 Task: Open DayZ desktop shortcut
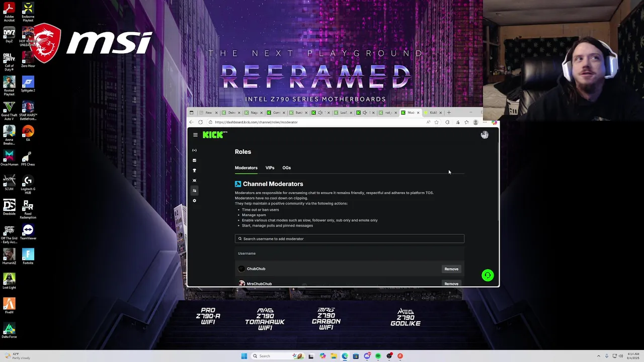[9, 35]
